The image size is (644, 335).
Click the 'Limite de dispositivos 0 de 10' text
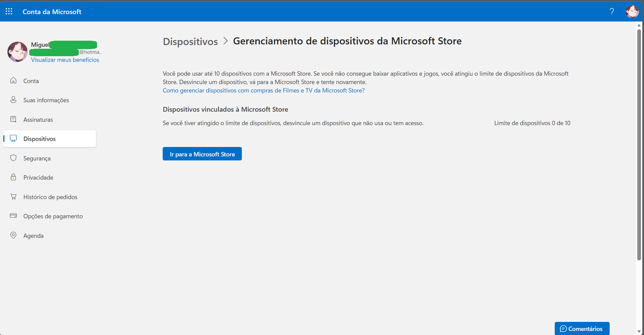click(x=532, y=123)
